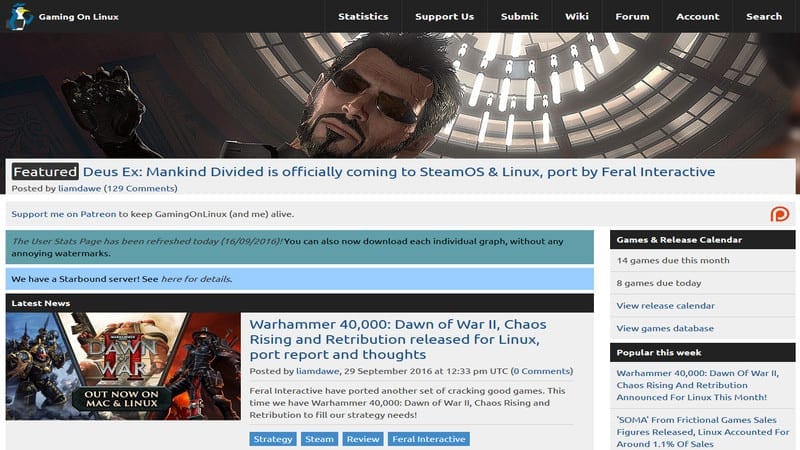Select the Strategy tag button
This screenshot has height=450, width=800.
coord(273,439)
